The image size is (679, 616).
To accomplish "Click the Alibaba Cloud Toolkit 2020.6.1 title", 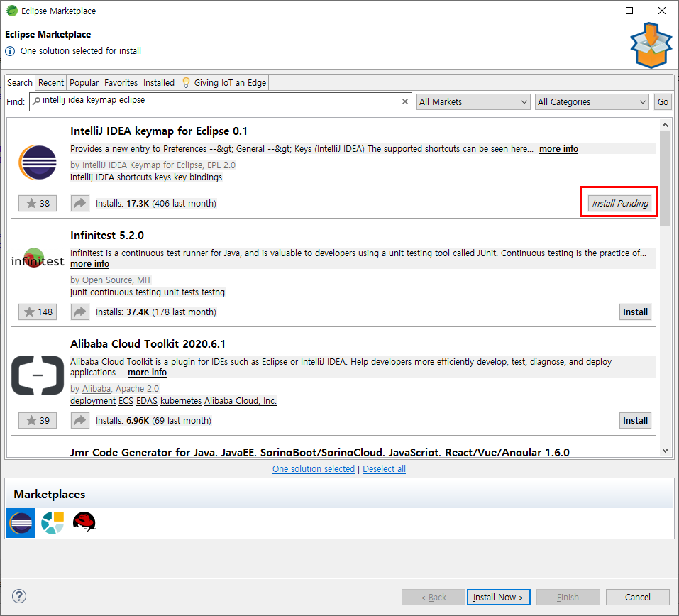I will click(x=148, y=344).
